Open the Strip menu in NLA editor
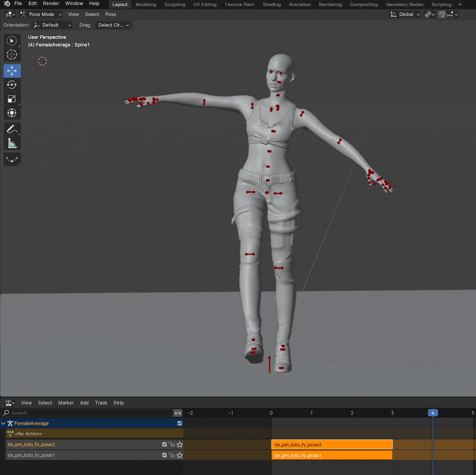The width and height of the screenshot is (476, 475). pyautogui.click(x=118, y=402)
